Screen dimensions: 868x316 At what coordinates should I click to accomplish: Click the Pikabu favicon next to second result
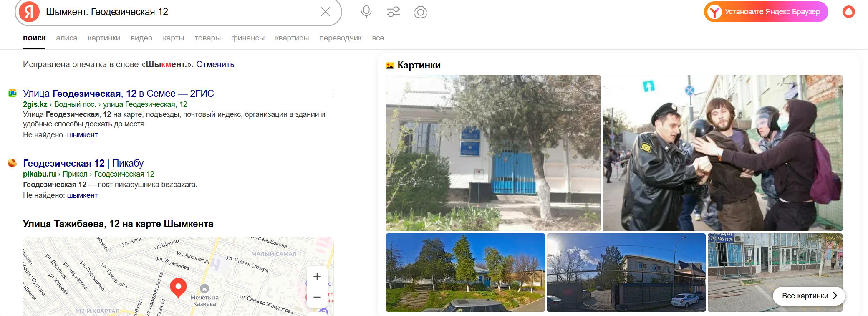pyautogui.click(x=13, y=163)
